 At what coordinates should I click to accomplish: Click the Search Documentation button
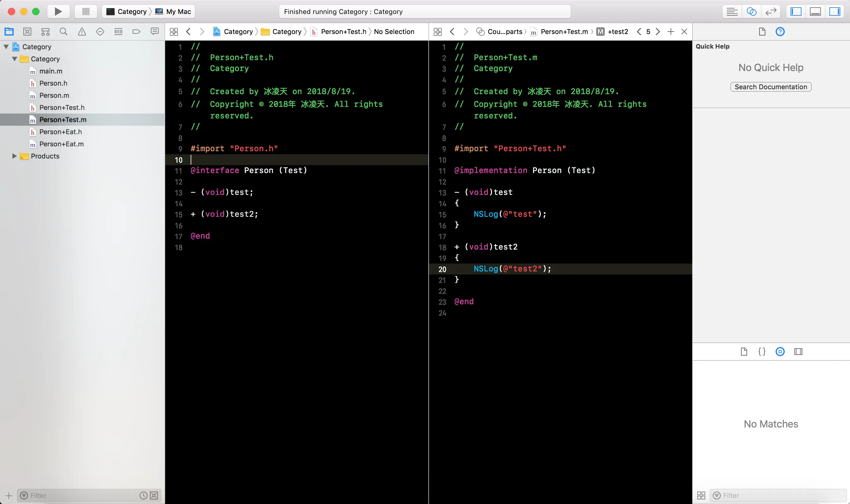770,87
